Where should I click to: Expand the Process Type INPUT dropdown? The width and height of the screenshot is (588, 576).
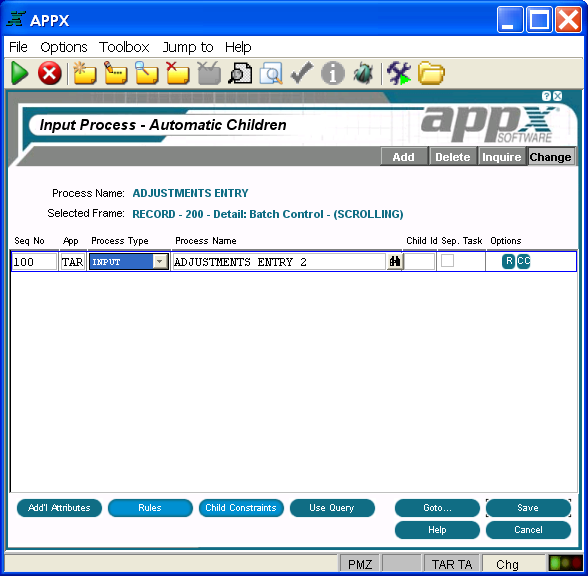click(x=160, y=261)
